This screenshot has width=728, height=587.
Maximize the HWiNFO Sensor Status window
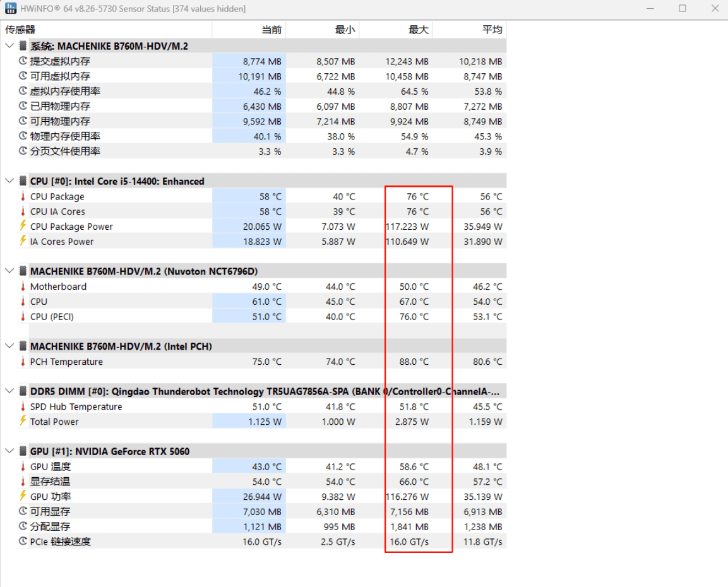682,8
